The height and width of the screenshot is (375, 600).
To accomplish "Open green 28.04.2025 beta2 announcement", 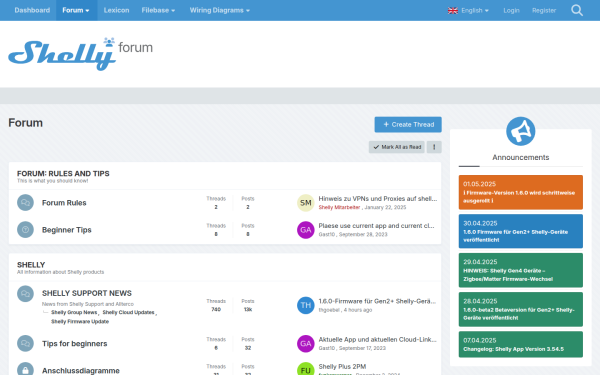I will (x=520, y=310).
